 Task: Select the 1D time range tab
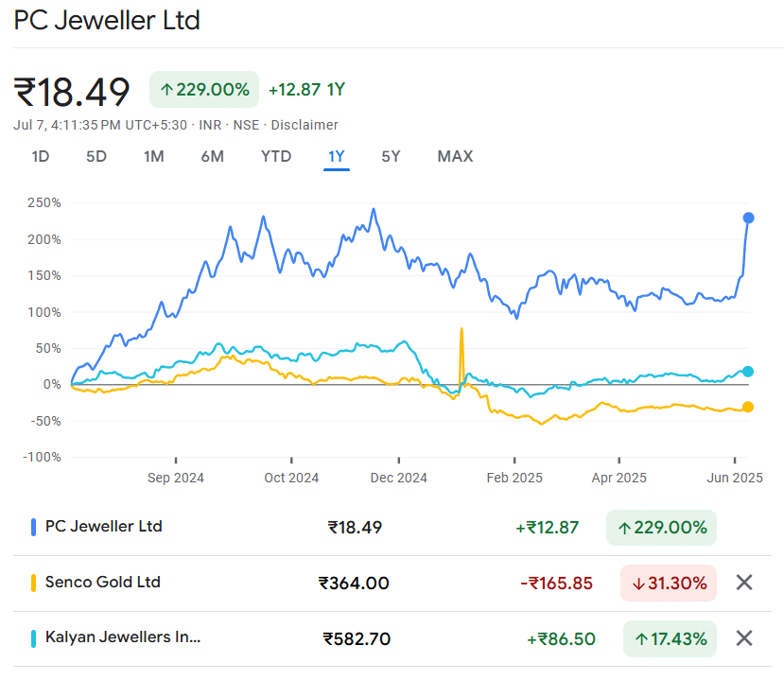coord(41,156)
